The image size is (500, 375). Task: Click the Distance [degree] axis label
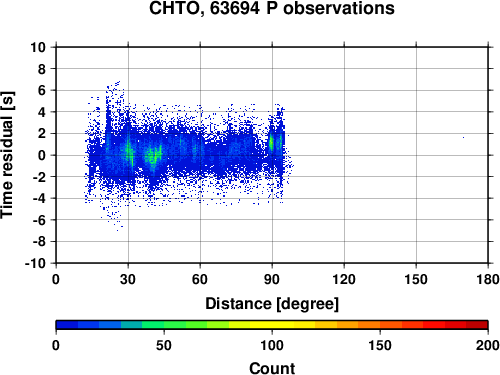272,304
